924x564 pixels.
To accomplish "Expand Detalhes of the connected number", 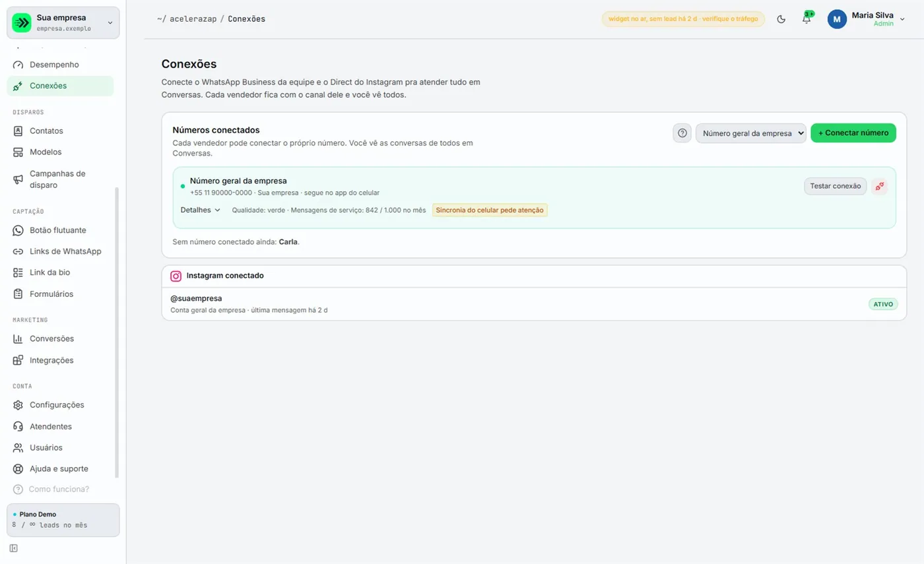I will tap(201, 210).
